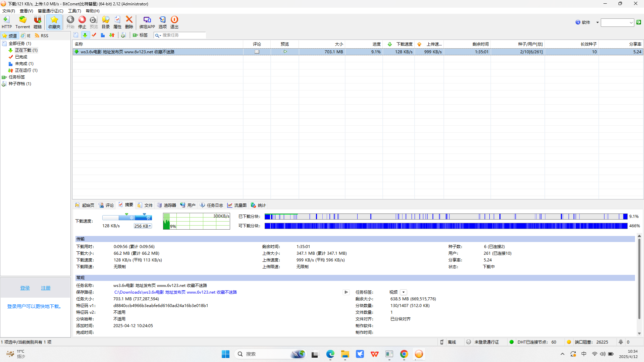Image resolution: width=644 pixels, height=362 pixels.
Task: Click the 已下载分块 progress bar
Action: click(446, 217)
